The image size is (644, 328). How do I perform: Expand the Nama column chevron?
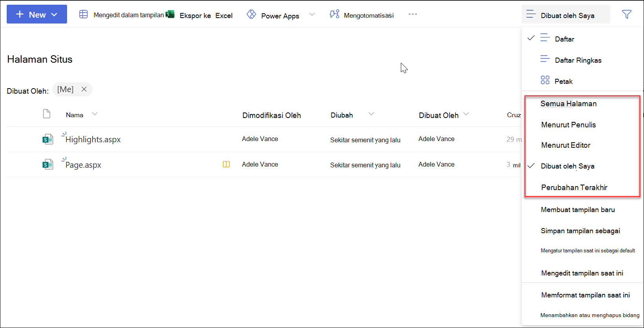pos(95,114)
